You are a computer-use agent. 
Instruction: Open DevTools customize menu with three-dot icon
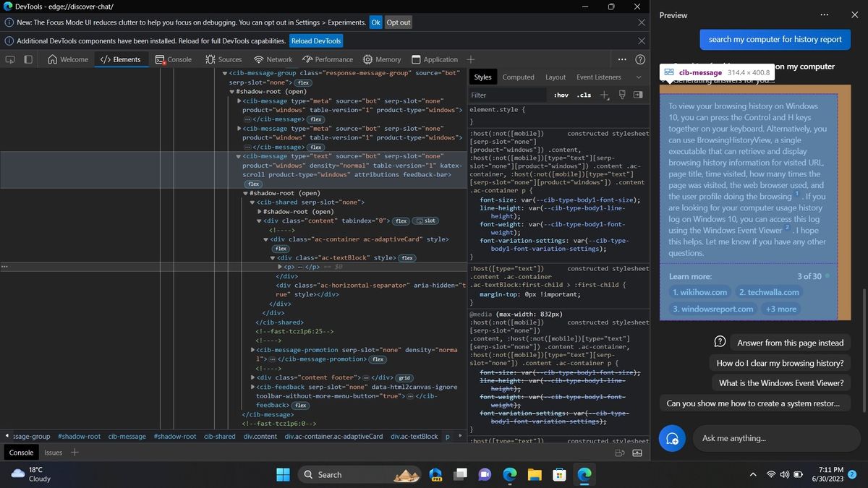[621, 59]
